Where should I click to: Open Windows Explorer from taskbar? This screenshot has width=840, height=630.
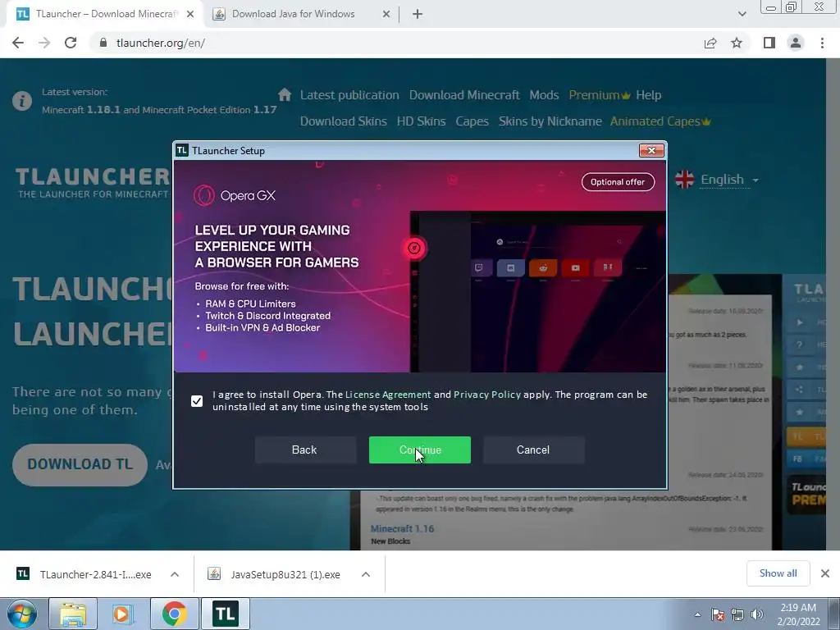(73, 614)
